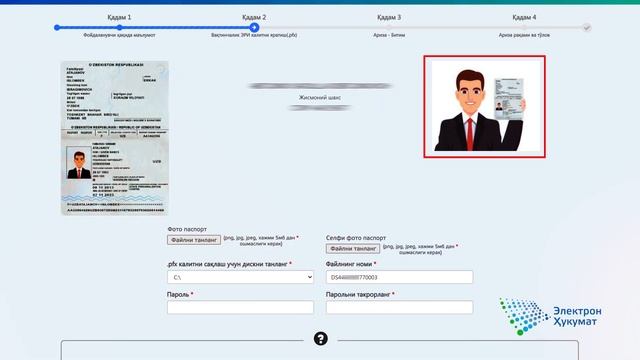This screenshot has height=360, width=640.
Task: Click the .pfx калитни сақлаш disk label
Action: [x=227, y=264]
